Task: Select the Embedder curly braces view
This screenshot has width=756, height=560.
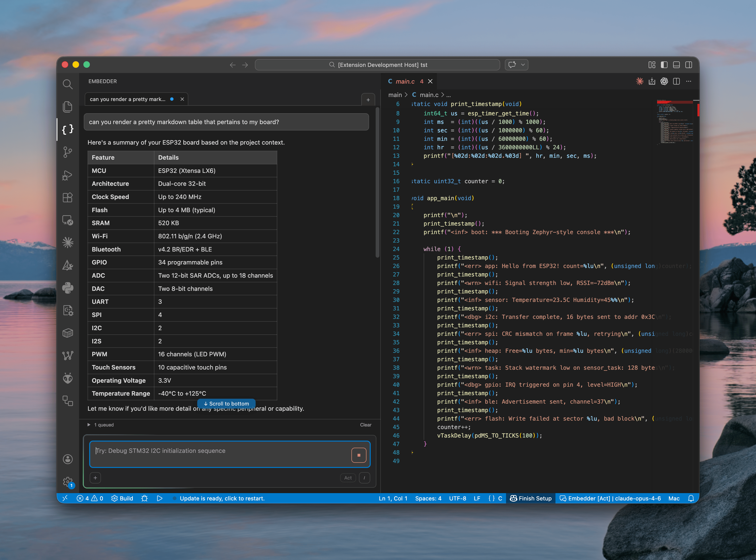Action: tap(68, 129)
